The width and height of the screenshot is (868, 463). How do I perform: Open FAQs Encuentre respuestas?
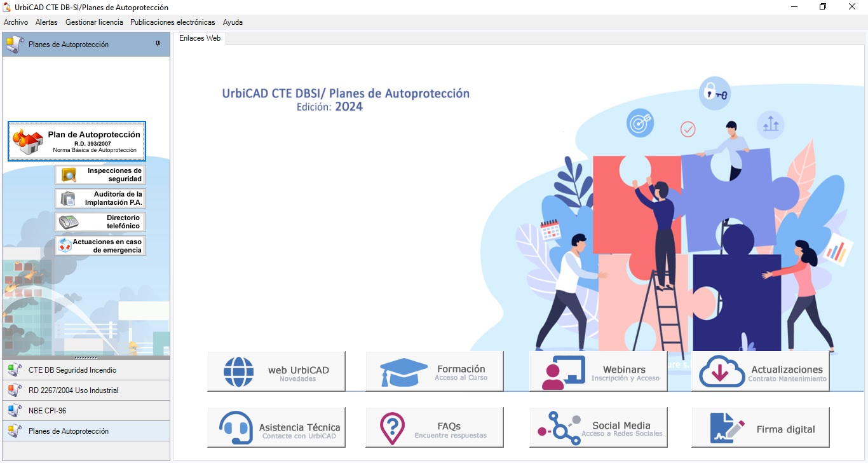pyautogui.click(x=435, y=427)
